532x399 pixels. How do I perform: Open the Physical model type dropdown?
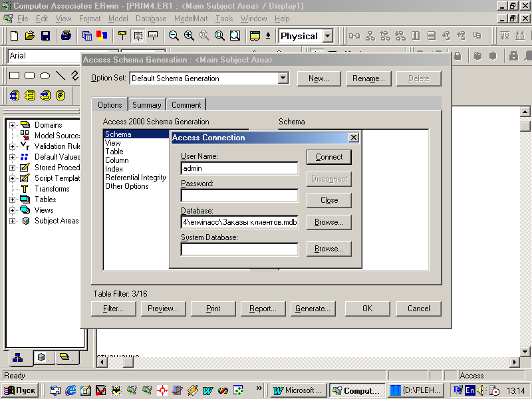click(x=327, y=36)
